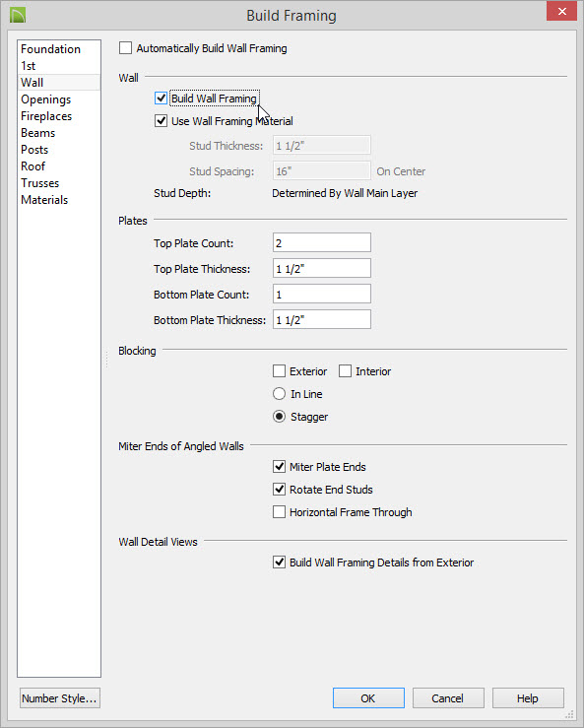The width and height of the screenshot is (584, 728).
Task: Enable Exterior blocking checkbox
Action: point(279,371)
